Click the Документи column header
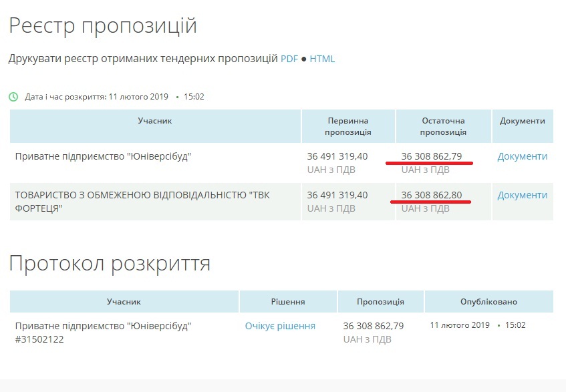The image size is (566, 392). [x=522, y=121]
